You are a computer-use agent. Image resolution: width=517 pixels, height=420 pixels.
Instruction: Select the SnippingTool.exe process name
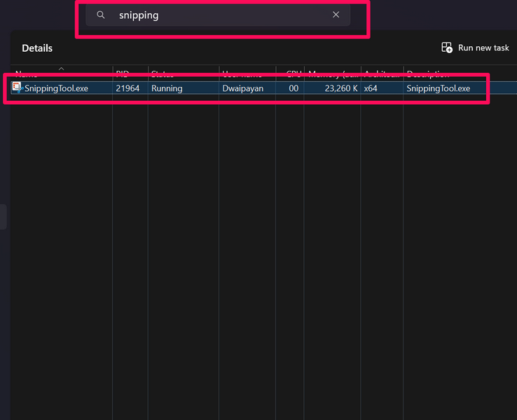[x=56, y=88]
